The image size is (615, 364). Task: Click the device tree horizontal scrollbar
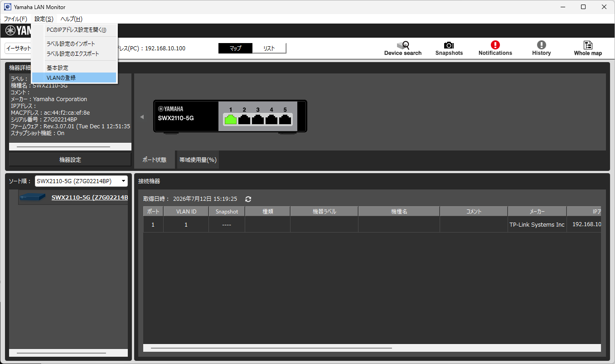(x=61, y=353)
